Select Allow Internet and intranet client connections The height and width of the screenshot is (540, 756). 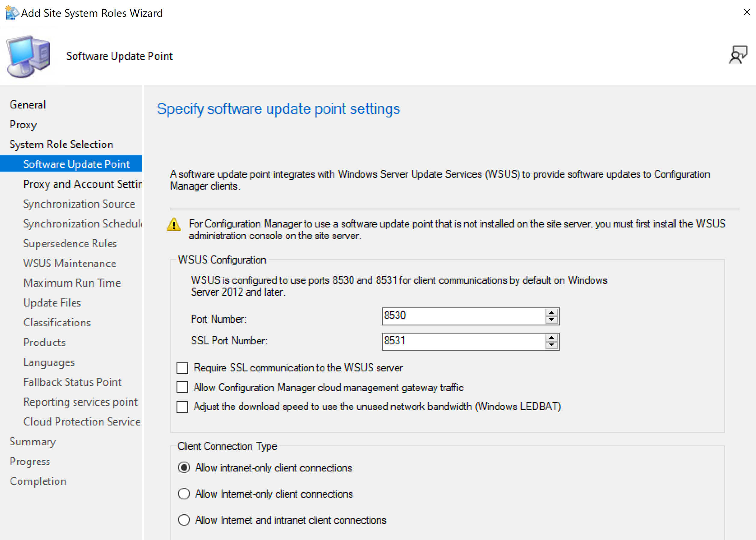tap(184, 520)
